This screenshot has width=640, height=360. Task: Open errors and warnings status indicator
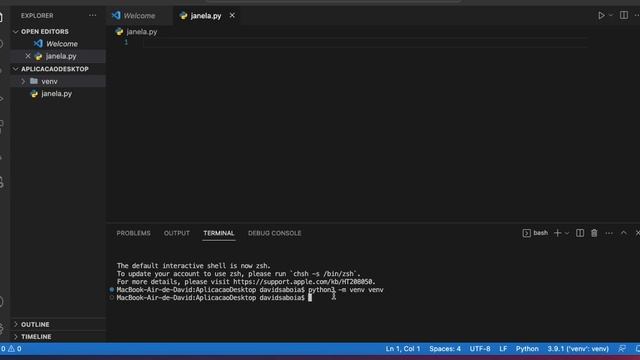click(11, 349)
